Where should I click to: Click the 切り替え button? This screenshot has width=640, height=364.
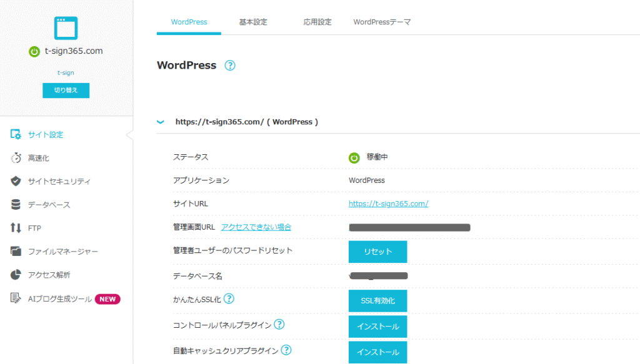click(66, 91)
